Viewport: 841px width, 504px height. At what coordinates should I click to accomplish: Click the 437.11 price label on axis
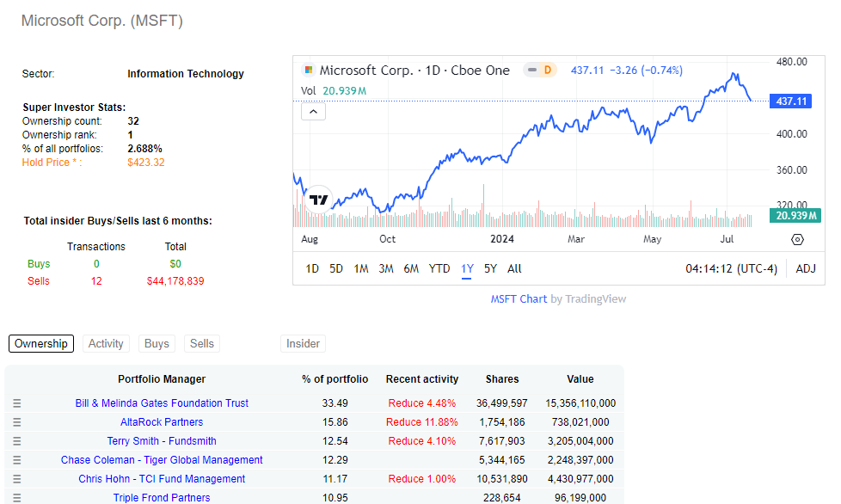pyautogui.click(x=791, y=101)
